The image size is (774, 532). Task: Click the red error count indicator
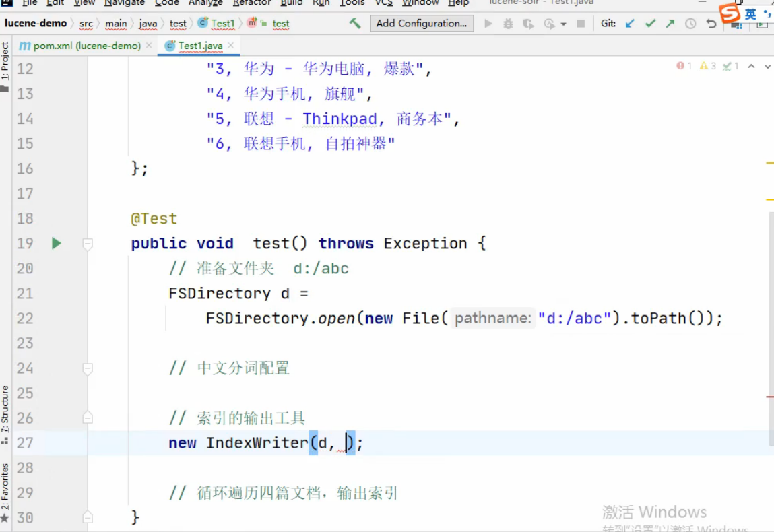tap(684, 65)
